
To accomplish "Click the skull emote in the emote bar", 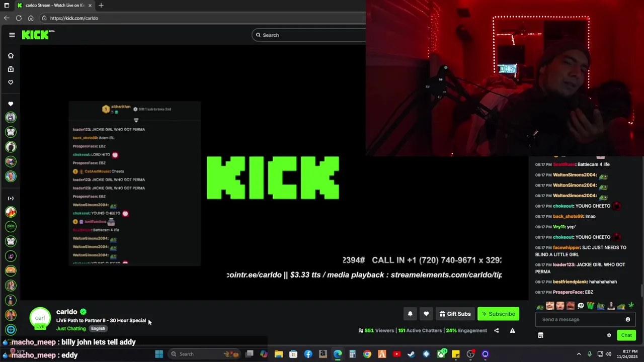I will click(581, 306).
